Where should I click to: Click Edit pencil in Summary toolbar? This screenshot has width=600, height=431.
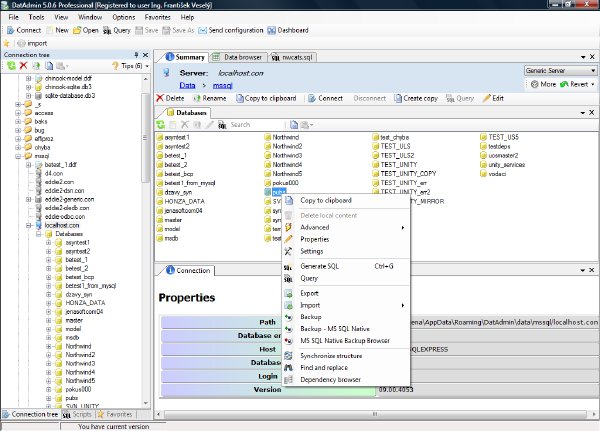(x=493, y=98)
